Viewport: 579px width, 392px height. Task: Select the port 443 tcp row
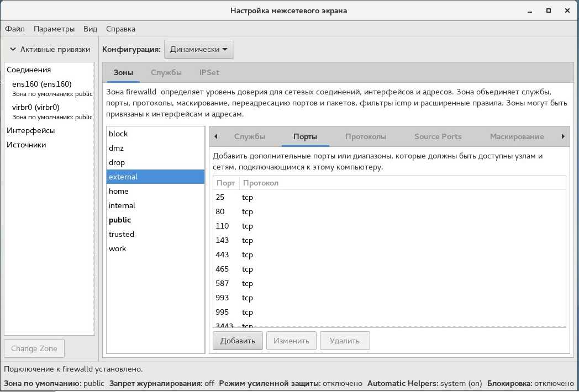coord(389,255)
